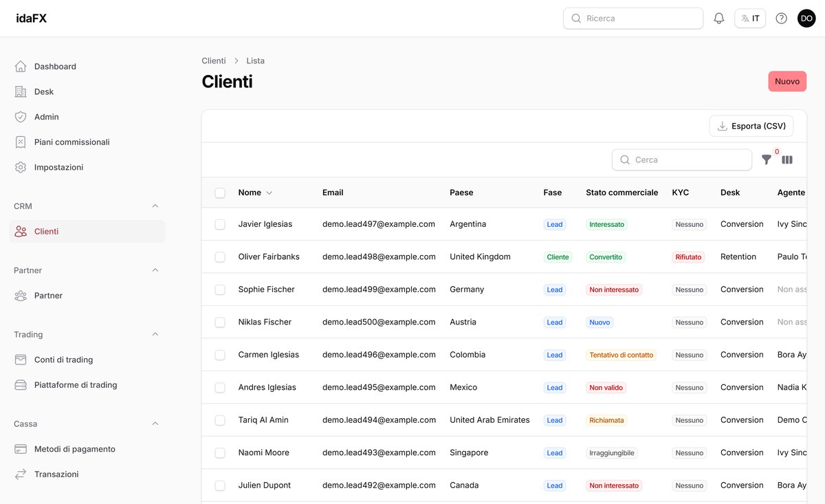825x504 pixels.
Task: Collapse the Cassa section
Action: pos(155,424)
